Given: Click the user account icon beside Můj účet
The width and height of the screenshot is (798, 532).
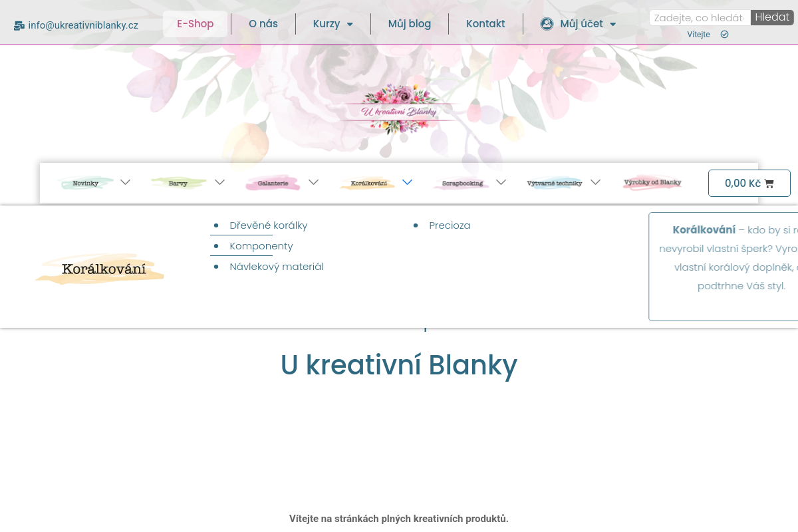Looking at the screenshot, I should [547, 23].
